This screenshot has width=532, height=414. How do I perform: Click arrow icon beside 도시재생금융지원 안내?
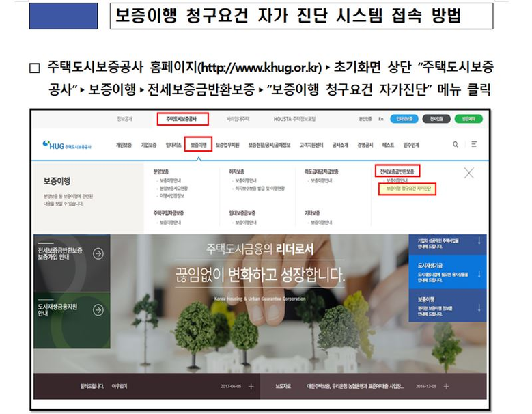click(98, 310)
